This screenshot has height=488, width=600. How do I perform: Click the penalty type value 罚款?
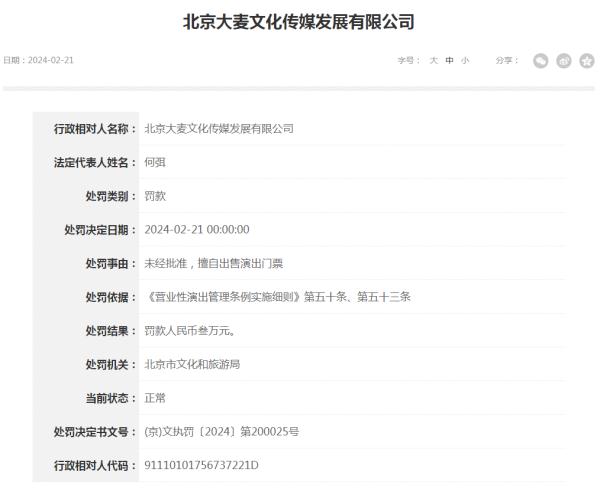pos(155,196)
